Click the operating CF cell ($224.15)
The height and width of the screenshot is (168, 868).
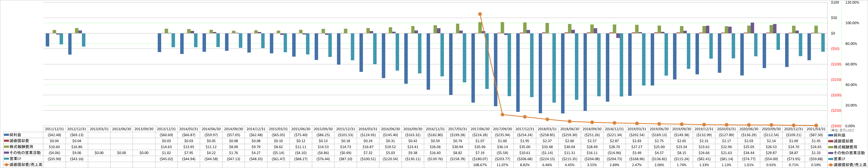[547, 159]
